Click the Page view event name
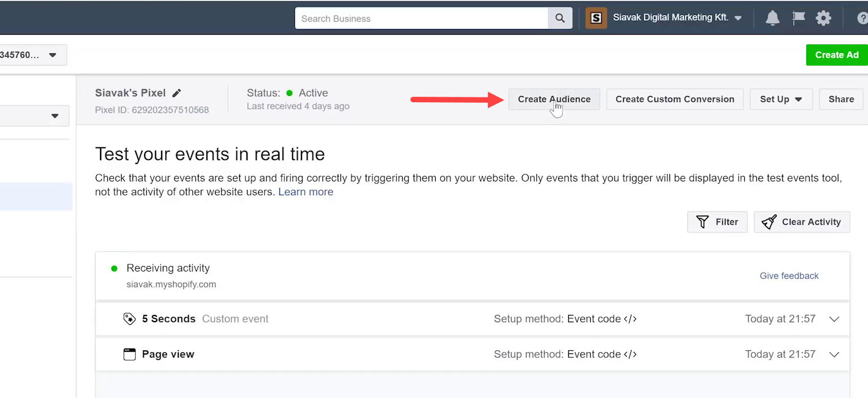Viewport: 868px width, 398px height. coord(168,355)
